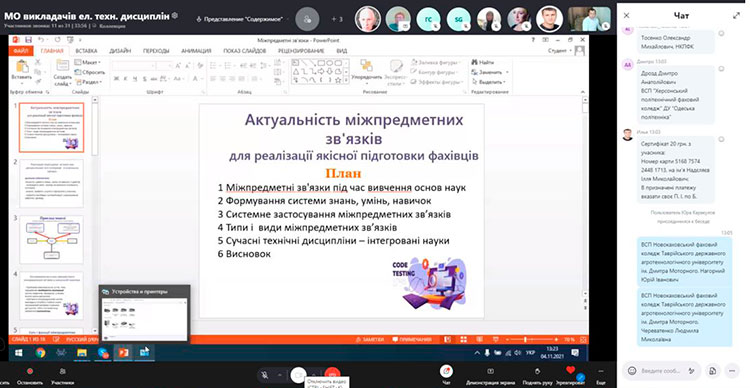Save presentation via quick access toolbar

pos(28,40)
